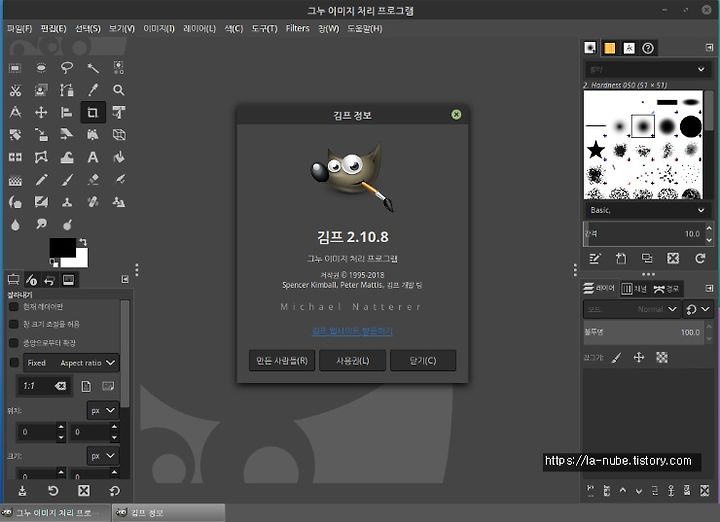Screen dimensions: 720x522
Task: Select the Scissors Select tool
Action: (x=15, y=90)
